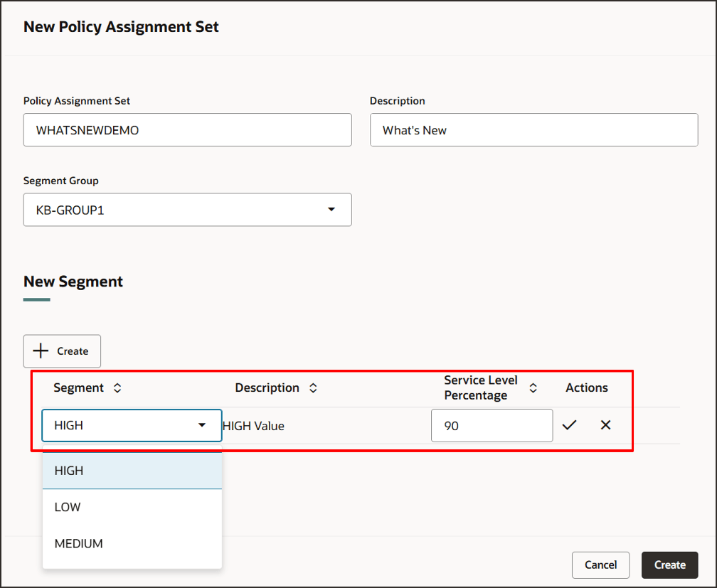717x588 pixels.
Task: Click the New Segment section heading
Action: point(73,281)
